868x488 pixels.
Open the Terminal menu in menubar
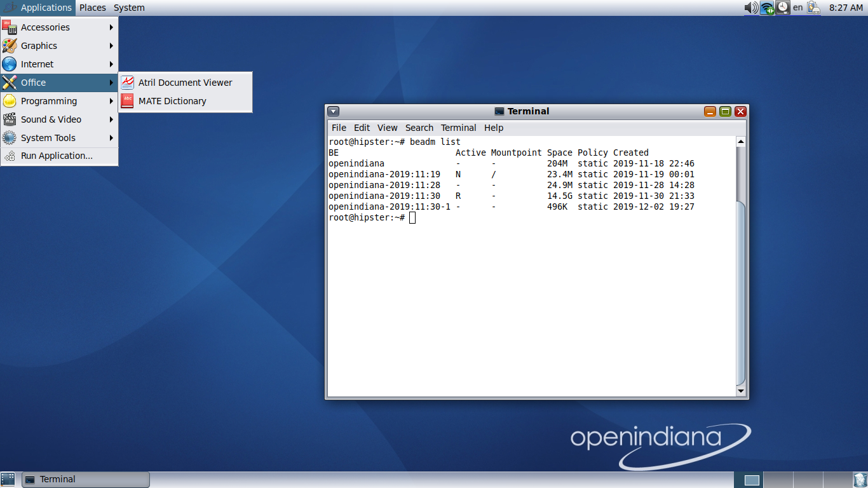458,128
